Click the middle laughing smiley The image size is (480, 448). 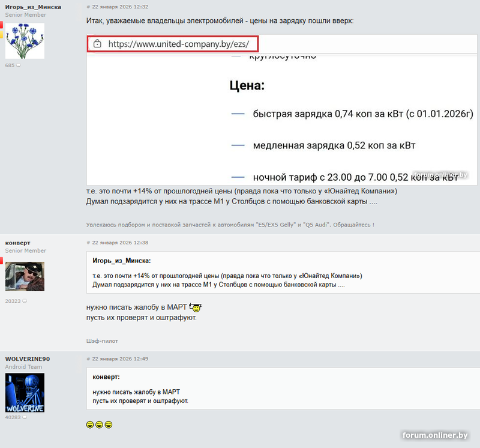[99, 425]
